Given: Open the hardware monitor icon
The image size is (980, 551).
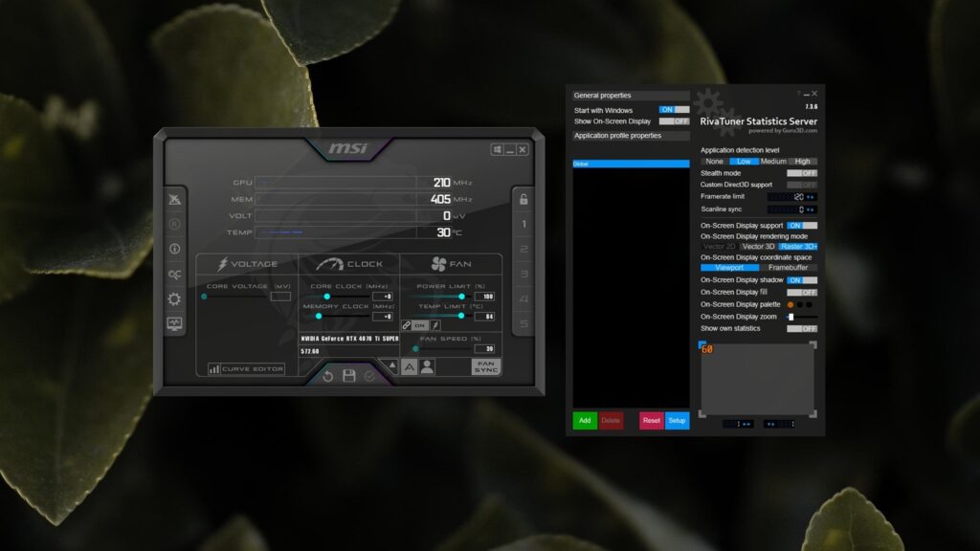Looking at the screenshot, I should [174, 323].
